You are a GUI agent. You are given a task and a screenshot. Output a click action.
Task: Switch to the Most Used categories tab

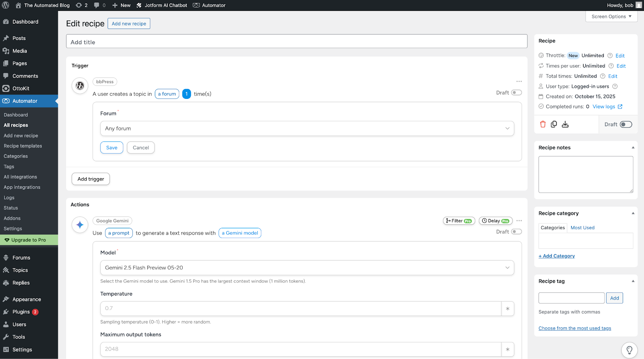(x=582, y=228)
